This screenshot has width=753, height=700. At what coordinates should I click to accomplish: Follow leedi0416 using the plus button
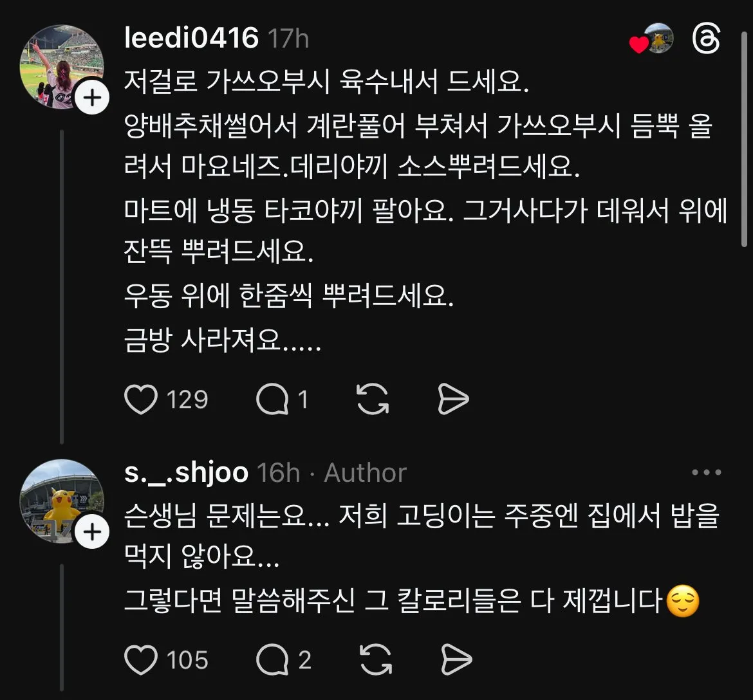tap(91, 98)
